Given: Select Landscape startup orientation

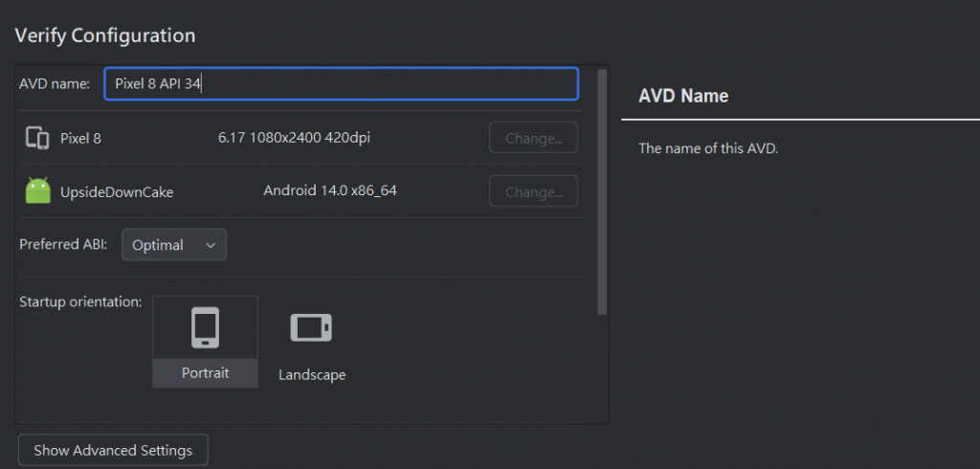Looking at the screenshot, I should (311, 346).
